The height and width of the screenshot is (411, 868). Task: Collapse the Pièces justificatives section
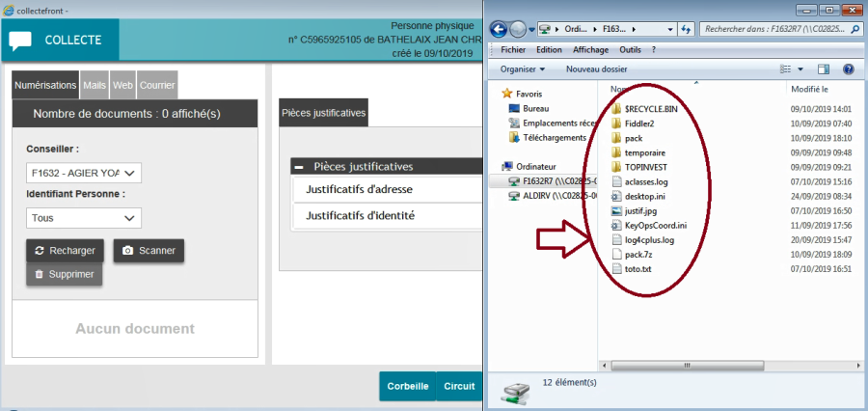(x=300, y=167)
